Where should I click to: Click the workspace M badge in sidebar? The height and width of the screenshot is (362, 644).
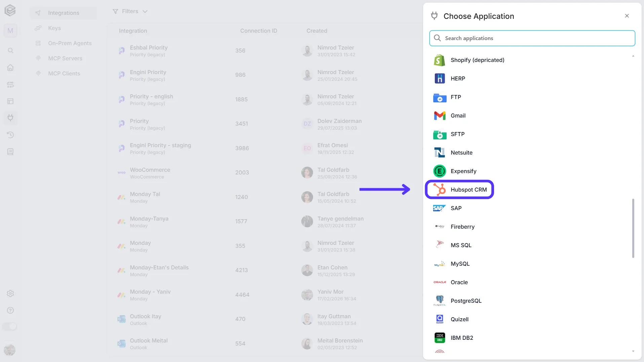point(10,31)
